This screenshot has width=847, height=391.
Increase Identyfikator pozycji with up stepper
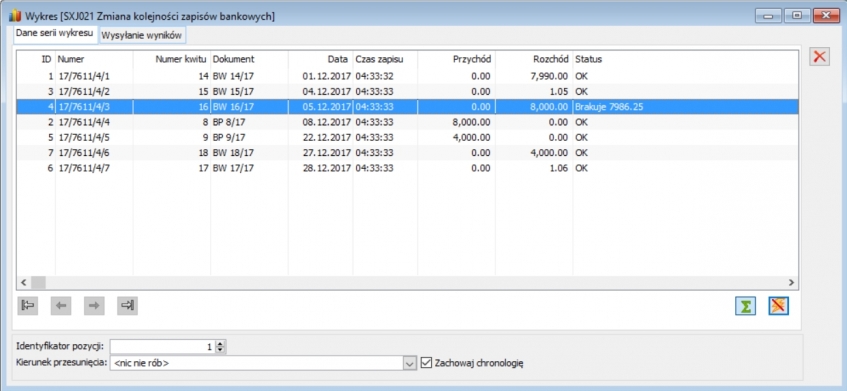pyautogui.click(x=220, y=343)
